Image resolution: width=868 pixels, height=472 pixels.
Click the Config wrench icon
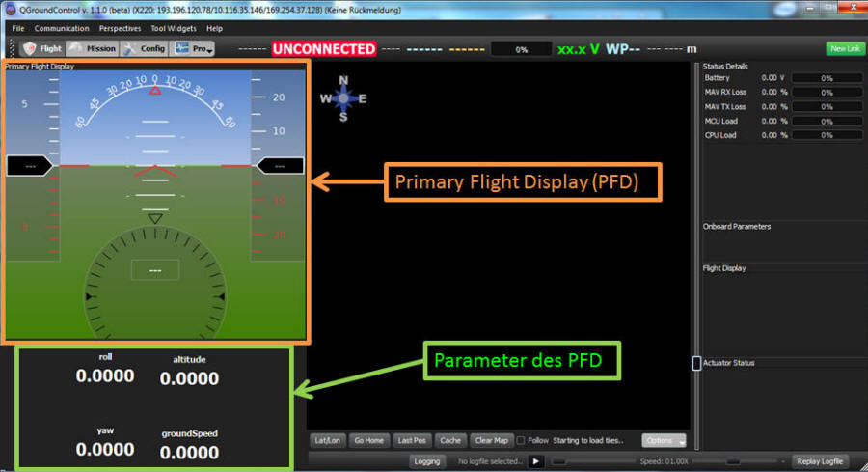[129, 49]
